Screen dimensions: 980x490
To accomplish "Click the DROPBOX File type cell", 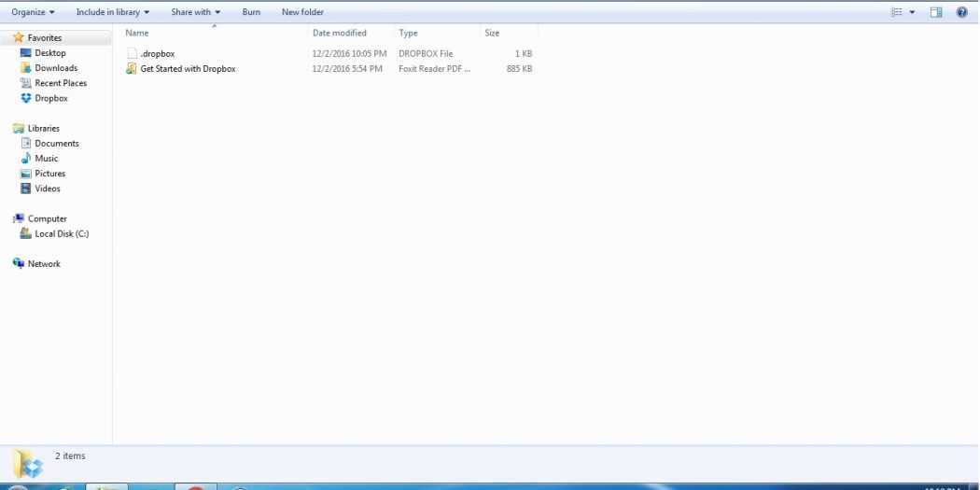I will 426,54.
